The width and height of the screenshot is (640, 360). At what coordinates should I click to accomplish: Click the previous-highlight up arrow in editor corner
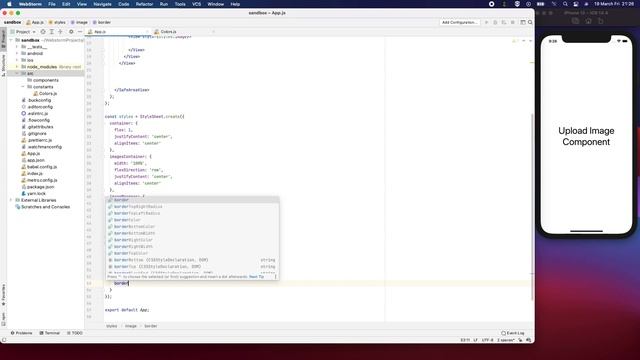(524, 41)
